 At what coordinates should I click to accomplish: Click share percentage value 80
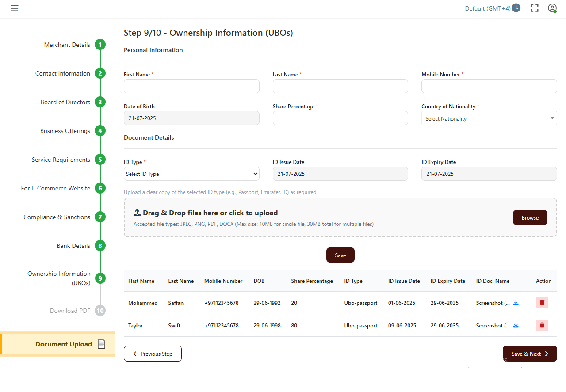(x=294, y=326)
